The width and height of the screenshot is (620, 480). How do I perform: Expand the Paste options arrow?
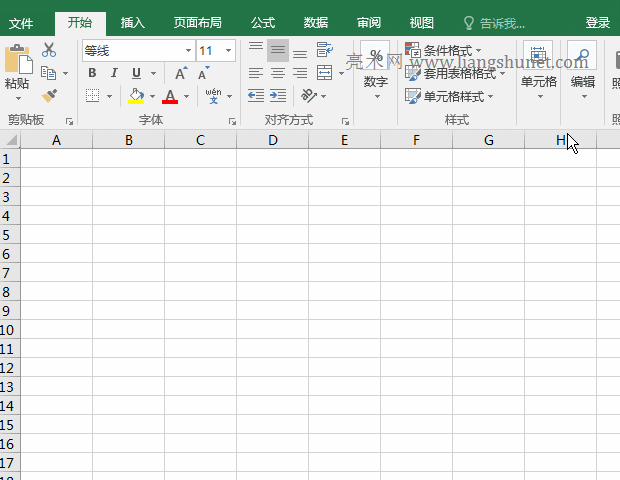tap(18, 98)
